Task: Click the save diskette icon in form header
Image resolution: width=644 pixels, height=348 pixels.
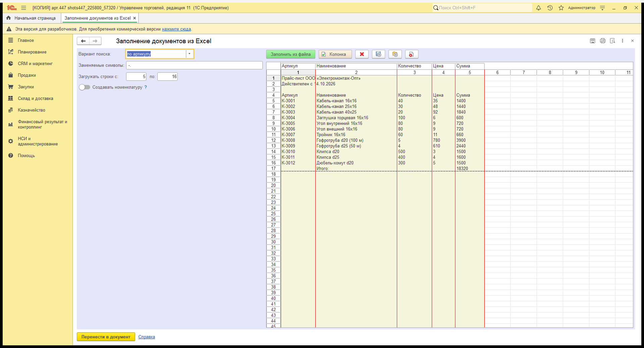Action: (x=593, y=41)
